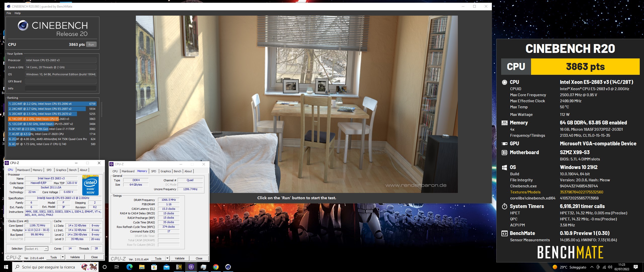
Task: Open About tab in left CPU-Z window
Action: tap(84, 170)
